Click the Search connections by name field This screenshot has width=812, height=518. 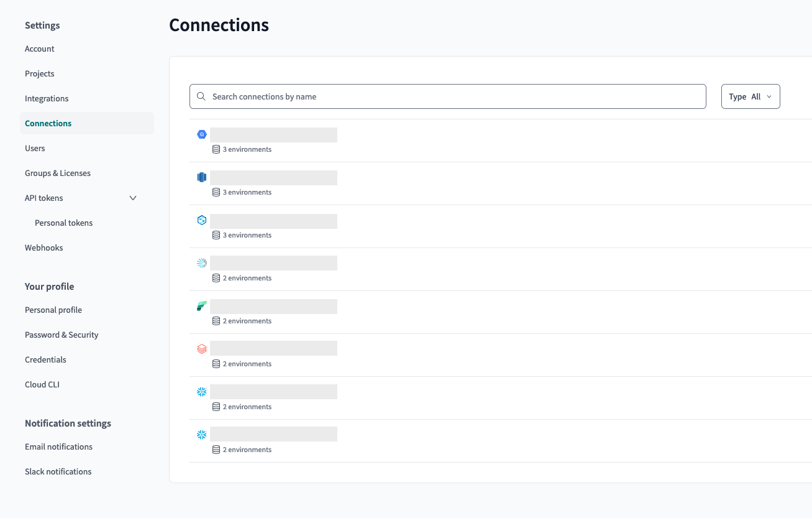coord(454,96)
